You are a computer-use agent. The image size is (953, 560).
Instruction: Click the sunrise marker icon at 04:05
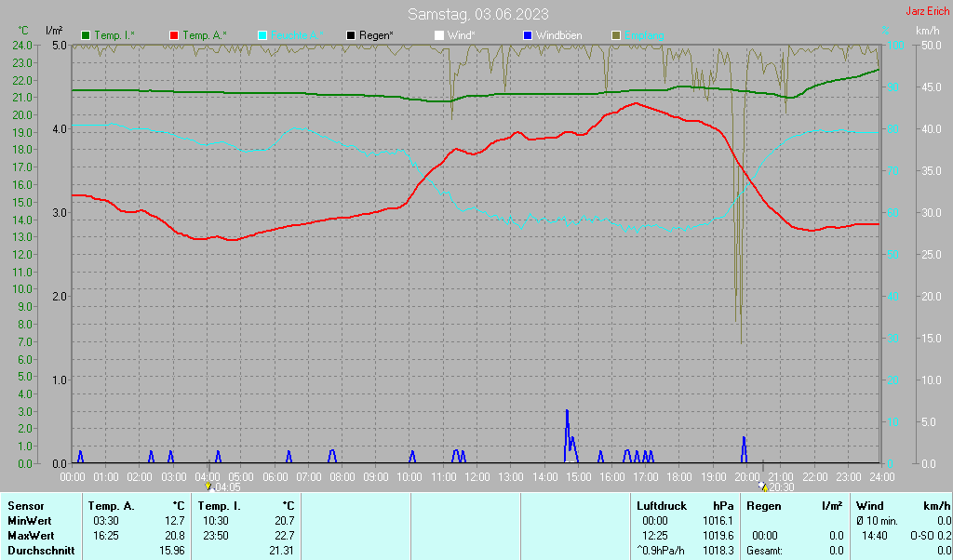tap(208, 486)
